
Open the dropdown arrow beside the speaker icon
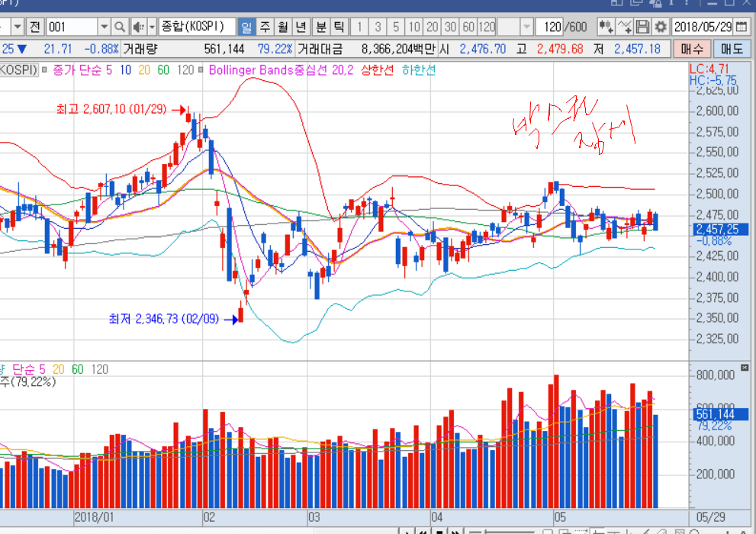click(x=151, y=27)
